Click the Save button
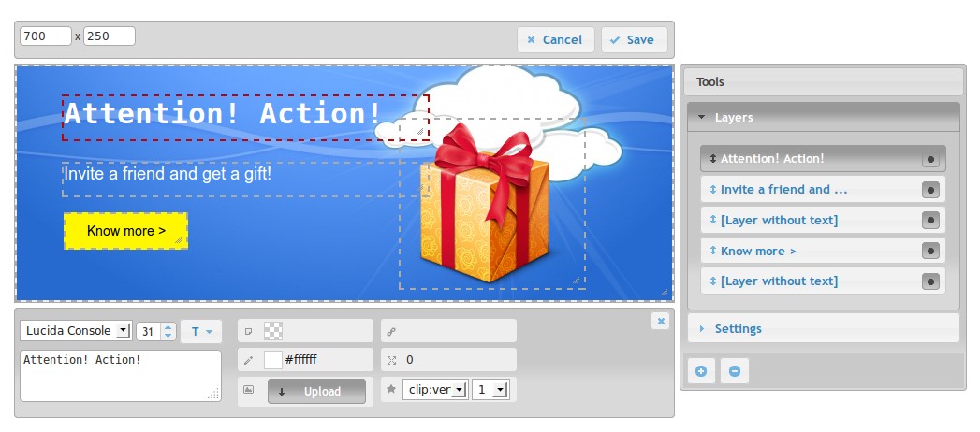The image size is (980, 432). point(634,39)
